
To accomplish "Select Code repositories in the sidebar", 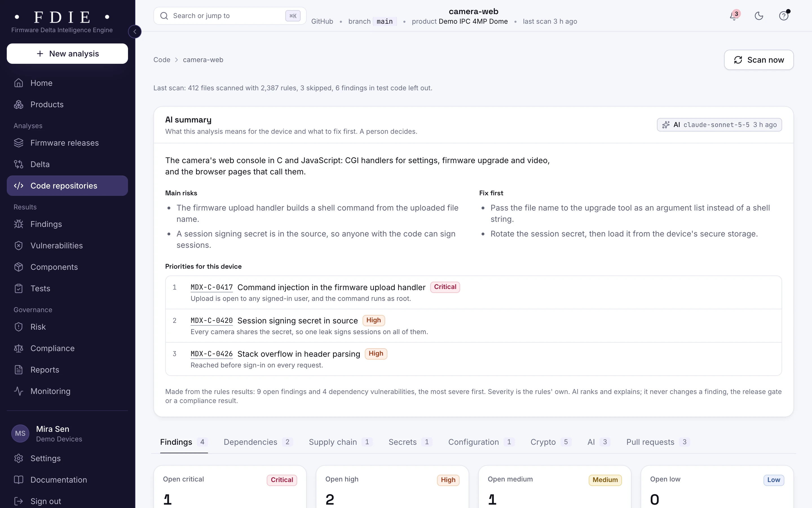I will pyautogui.click(x=67, y=185).
